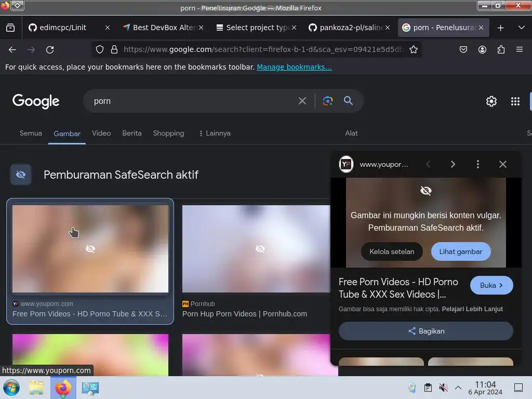Open the tracking protection shield icon
This screenshot has width=532, height=399.
coord(100,49)
